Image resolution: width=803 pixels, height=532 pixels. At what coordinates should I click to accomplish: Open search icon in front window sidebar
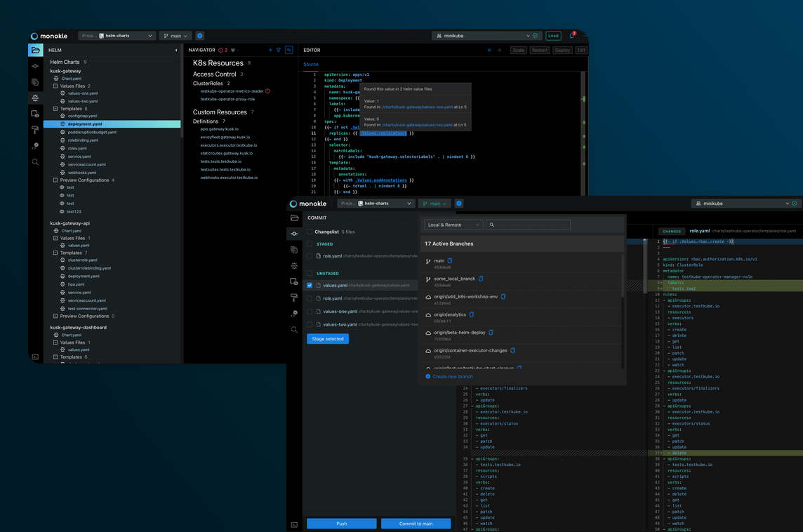click(295, 330)
